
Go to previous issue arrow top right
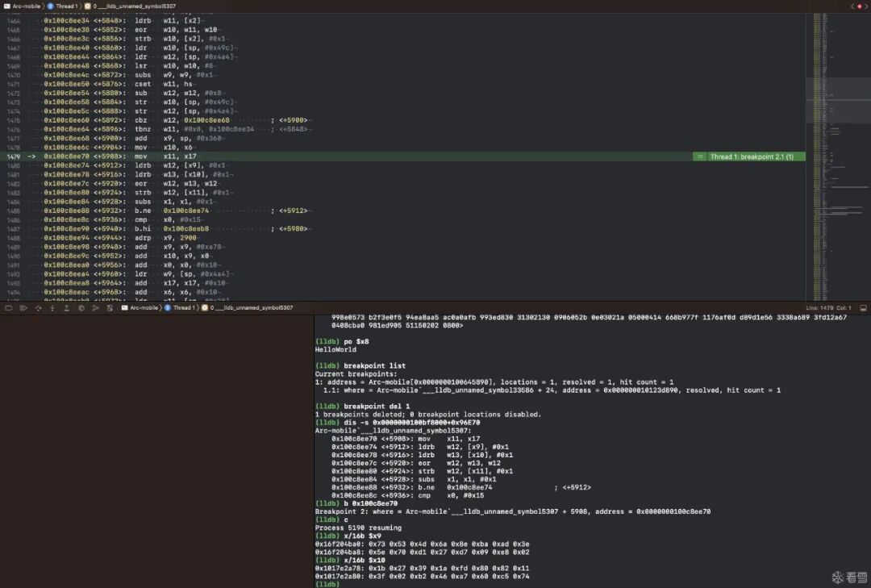pos(852,6)
